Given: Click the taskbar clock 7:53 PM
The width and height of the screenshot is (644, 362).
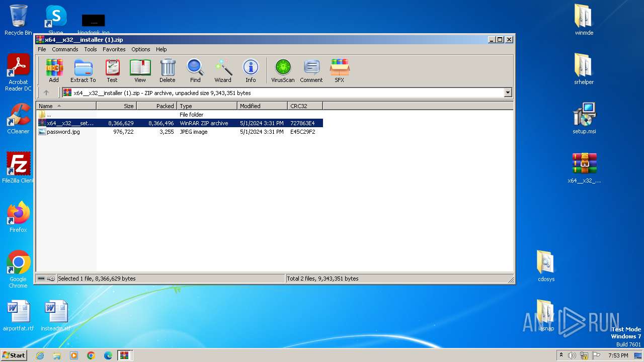Looking at the screenshot, I should coord(618,355).
